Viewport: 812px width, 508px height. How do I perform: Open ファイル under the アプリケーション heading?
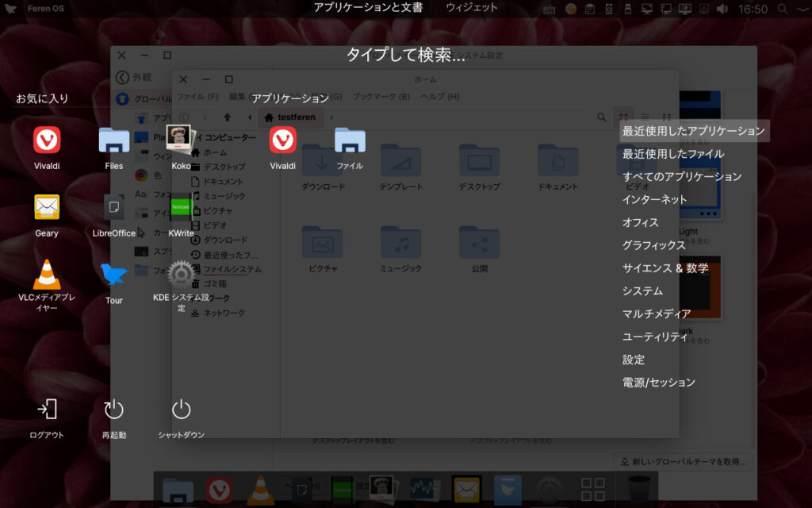coord(350,140)
